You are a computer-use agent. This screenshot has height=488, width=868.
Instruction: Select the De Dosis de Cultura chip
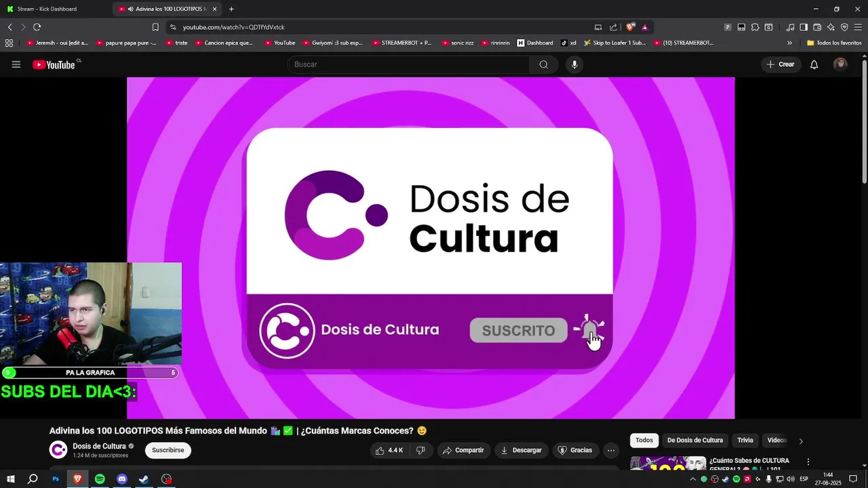pyautogui.click(x=695, y=441)
